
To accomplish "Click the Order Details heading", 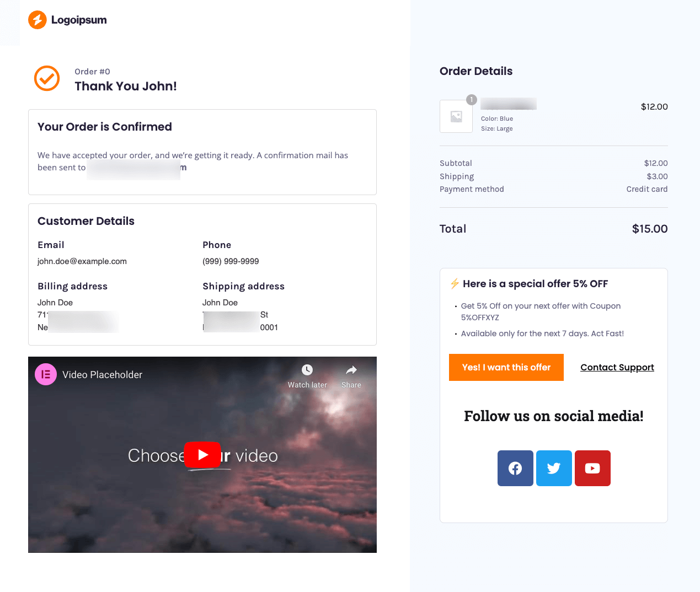I will tap(476, 71).
